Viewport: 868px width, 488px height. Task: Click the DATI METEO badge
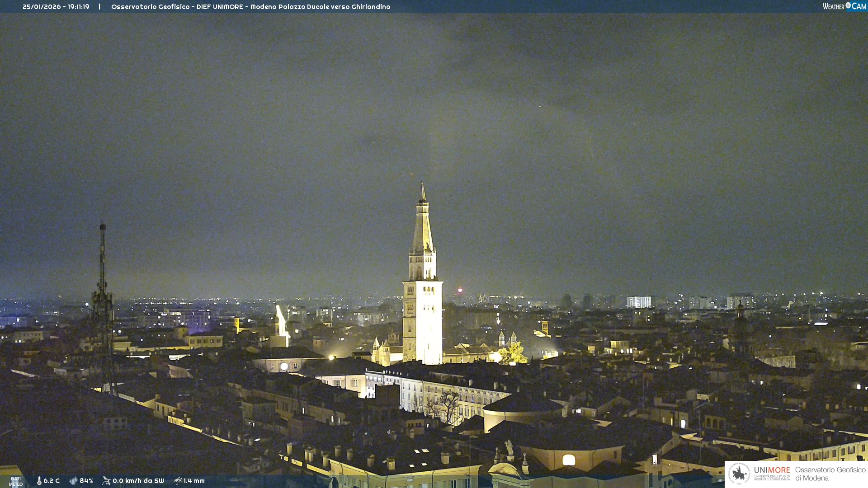tap(16, 482)
